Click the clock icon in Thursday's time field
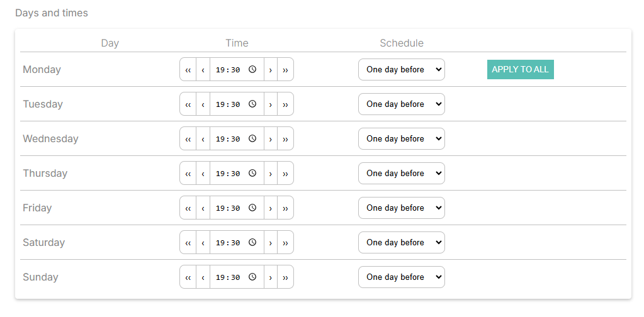This screenshot has height=317, width=644. tap(252, 174)
